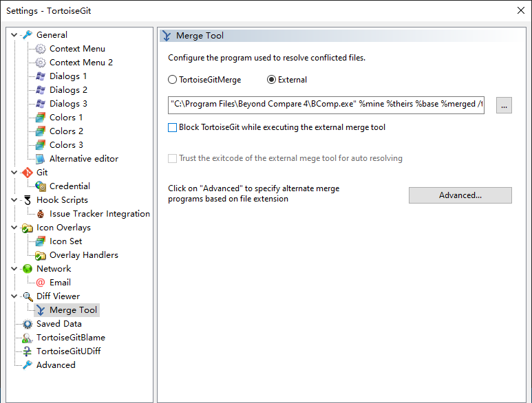Click the Context Menu 2 gear icon
Viewport: 532px width, 403px height.
pos(41,63)
